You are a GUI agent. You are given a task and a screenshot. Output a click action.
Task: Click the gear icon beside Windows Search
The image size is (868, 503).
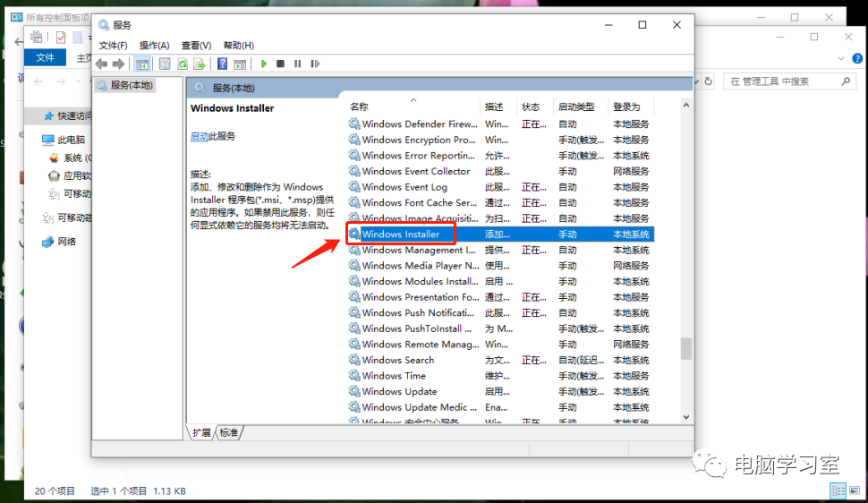[x=354, y=360]
